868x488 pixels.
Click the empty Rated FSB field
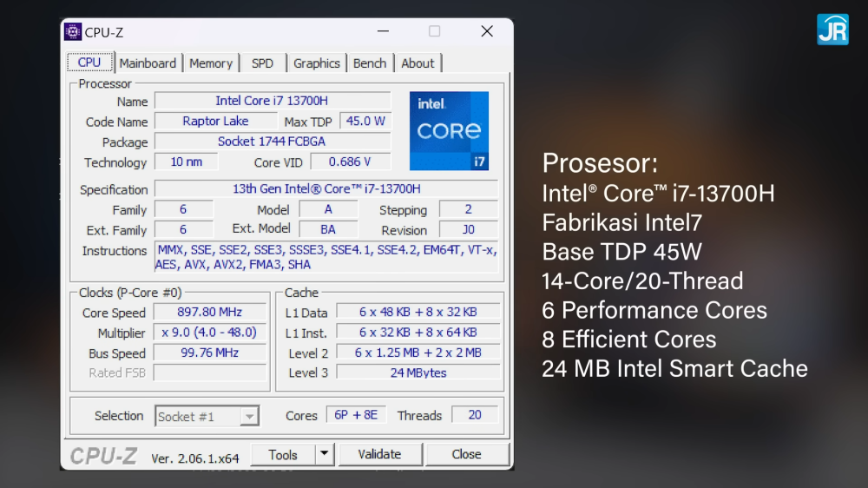(x=210, y=373)
